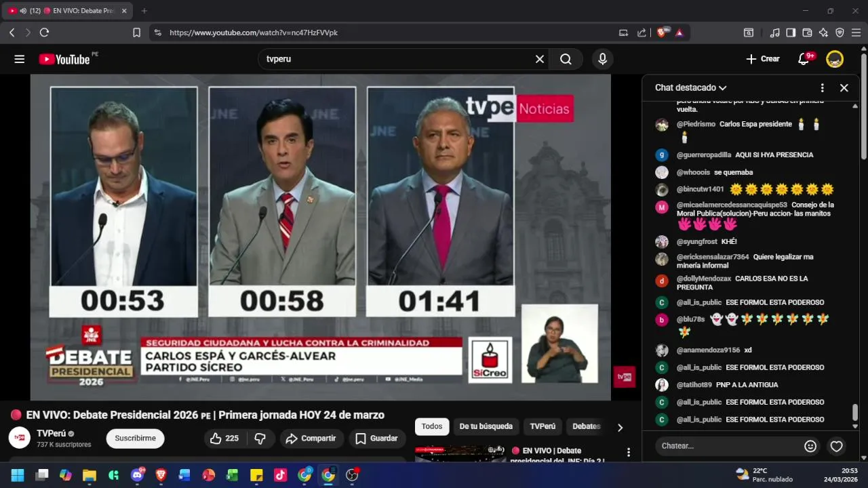
Task: View site information icon
Action: 157,33
